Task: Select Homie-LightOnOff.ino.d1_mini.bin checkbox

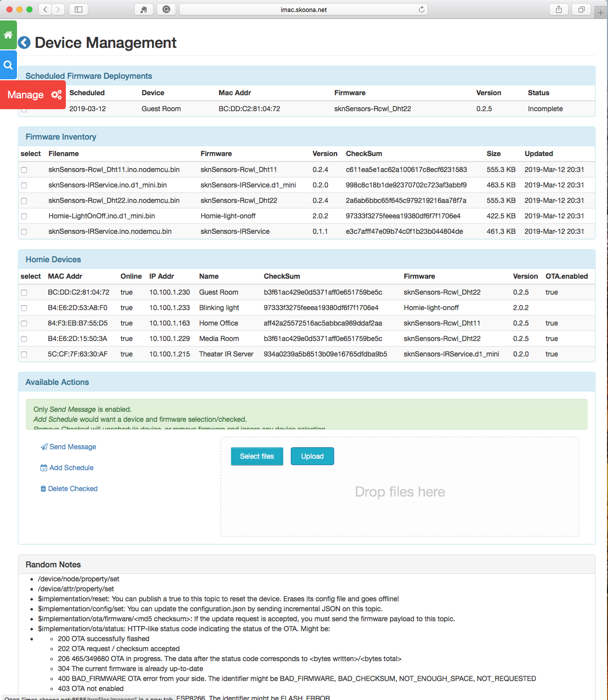Action: (x=24, y=216)
